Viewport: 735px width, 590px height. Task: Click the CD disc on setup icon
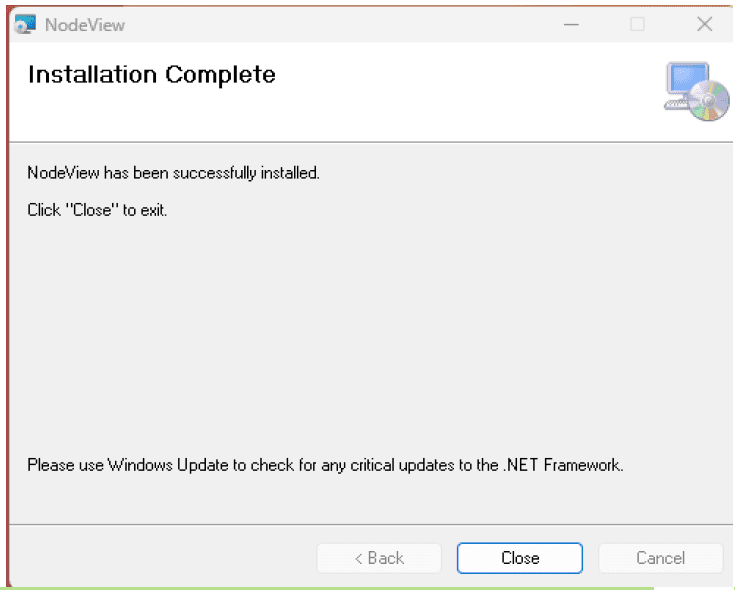click(712, 106)
